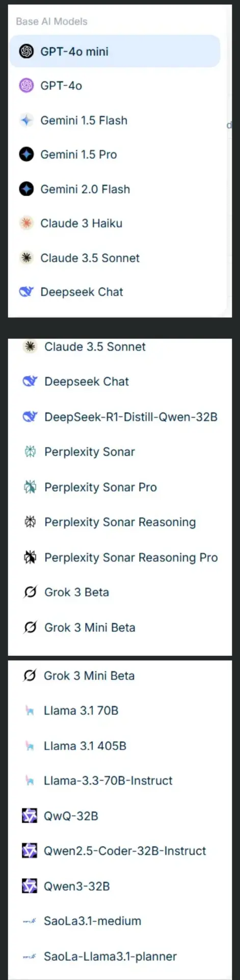240x980 pixels.
Task: Select Llama 3.1 70B model
Action: click(120, 710)
